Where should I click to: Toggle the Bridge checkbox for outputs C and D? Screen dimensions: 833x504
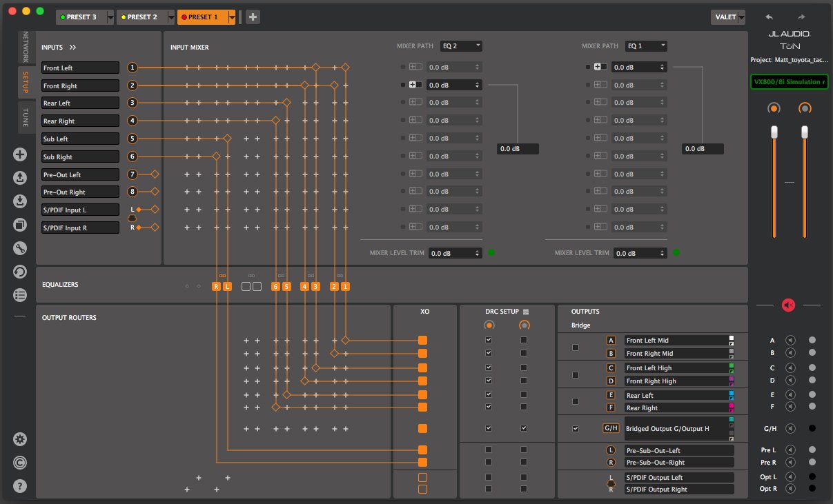(576, 374)
